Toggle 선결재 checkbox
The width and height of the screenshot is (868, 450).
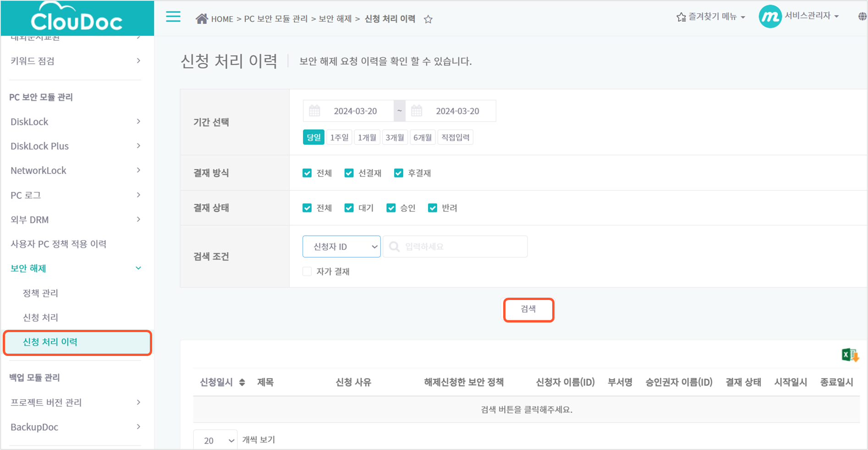point(349,173)
